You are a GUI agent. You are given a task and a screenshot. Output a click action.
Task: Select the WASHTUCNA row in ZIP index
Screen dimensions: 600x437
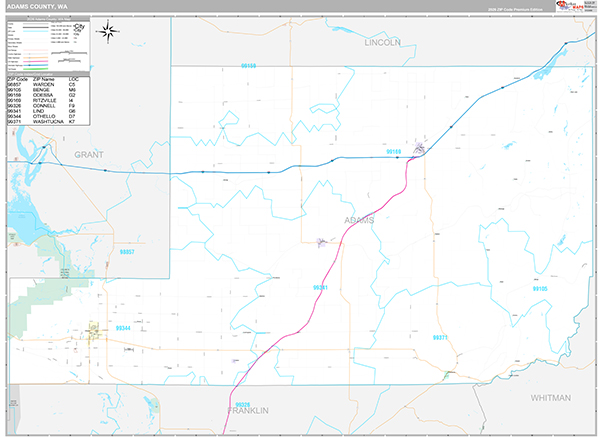pos(48,122)
